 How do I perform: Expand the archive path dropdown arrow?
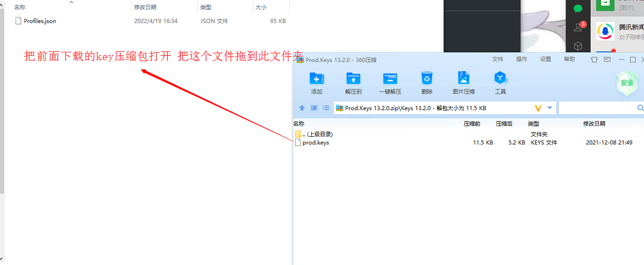pos(550,108)
